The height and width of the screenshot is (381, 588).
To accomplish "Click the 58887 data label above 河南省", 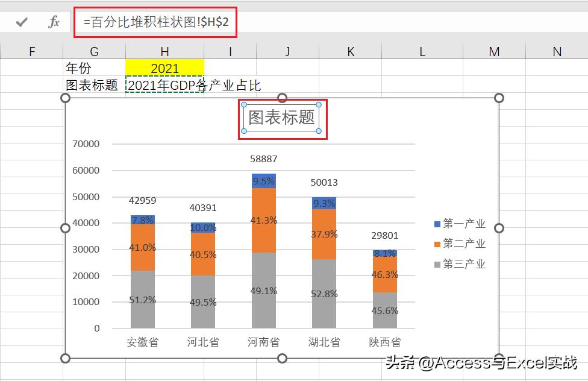I will point(263,159).
